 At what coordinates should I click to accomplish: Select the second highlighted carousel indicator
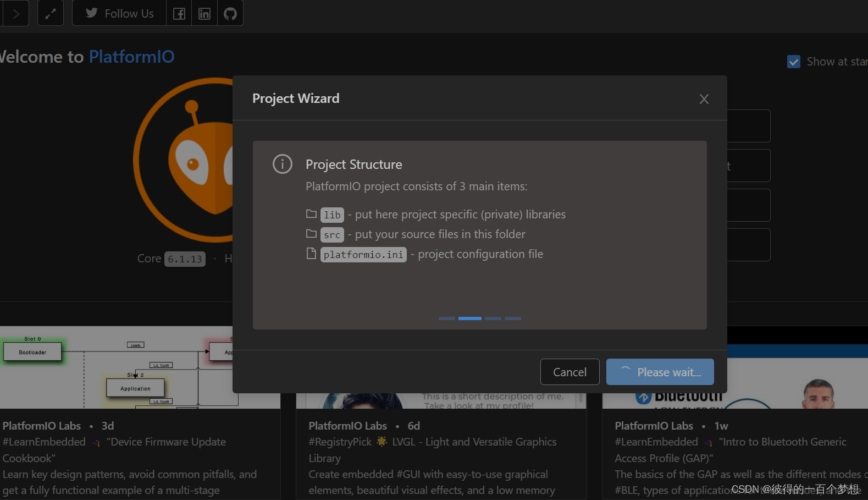470,318
